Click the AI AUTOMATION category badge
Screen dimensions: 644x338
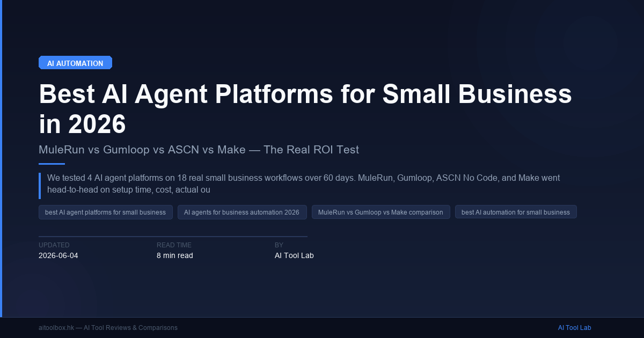click(75, 63)
